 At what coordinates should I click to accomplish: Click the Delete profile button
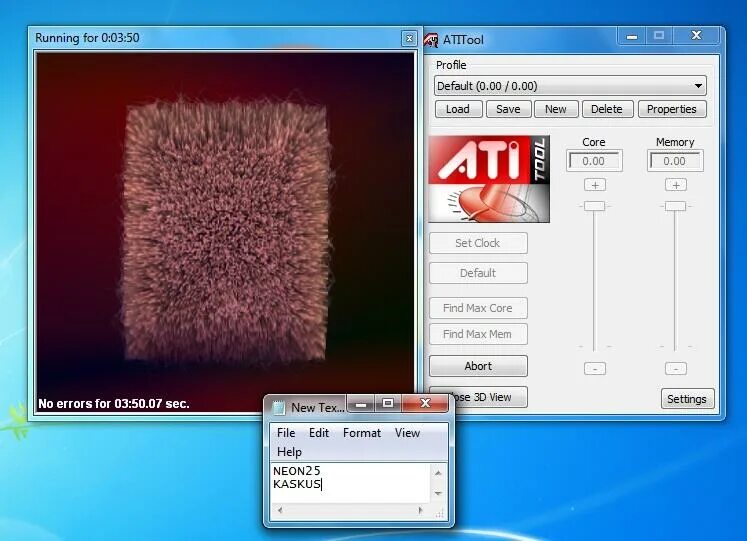[x=607, y=109]
